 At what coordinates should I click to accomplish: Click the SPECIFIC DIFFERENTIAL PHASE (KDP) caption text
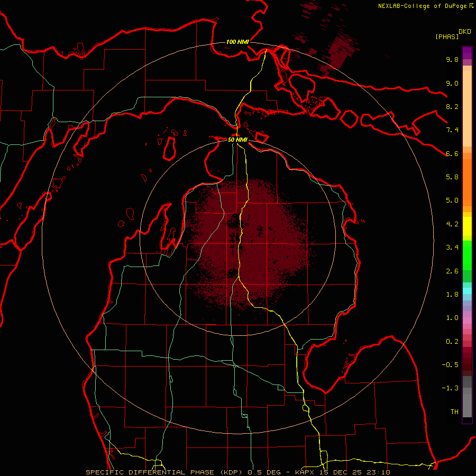[x=165, y=472]
